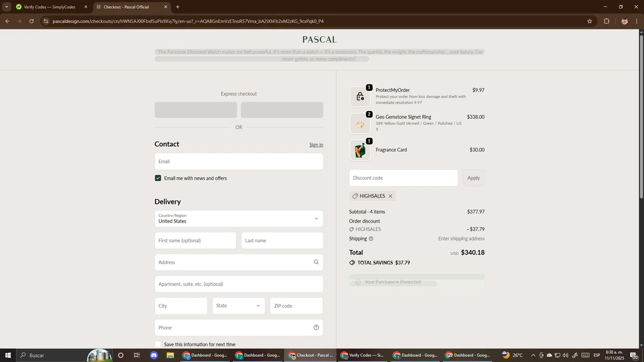Switch to the Verify Codes SimplyCodes tab
644x362 pixels.
coord(49,7)
